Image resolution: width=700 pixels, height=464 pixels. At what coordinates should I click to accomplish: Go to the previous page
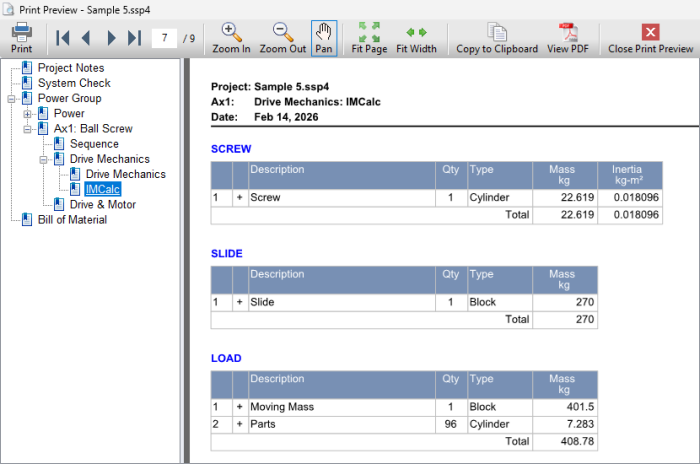86,38
